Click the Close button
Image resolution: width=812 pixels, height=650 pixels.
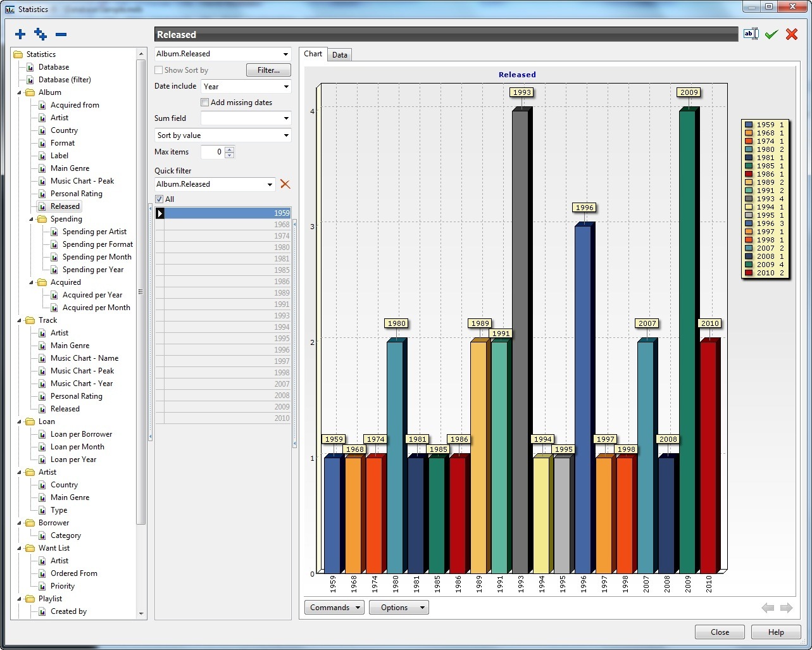pyautogui.click(x=720, y=632)
